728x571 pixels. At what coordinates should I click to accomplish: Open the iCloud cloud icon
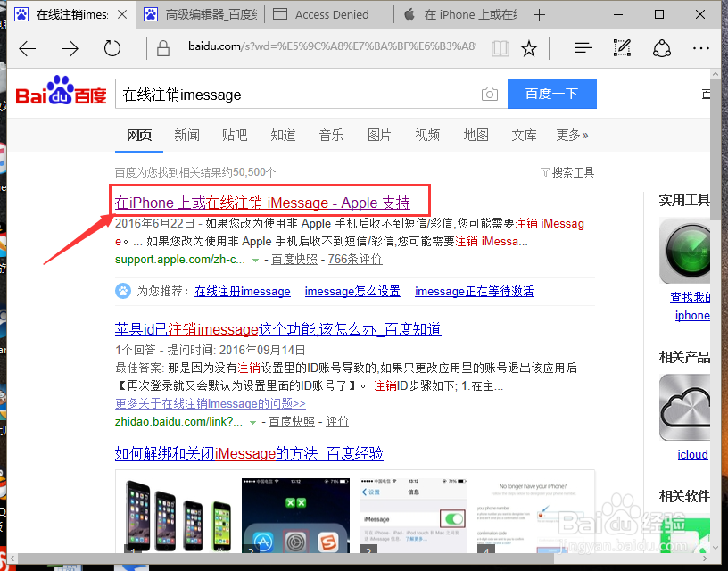tap(685, 408)
